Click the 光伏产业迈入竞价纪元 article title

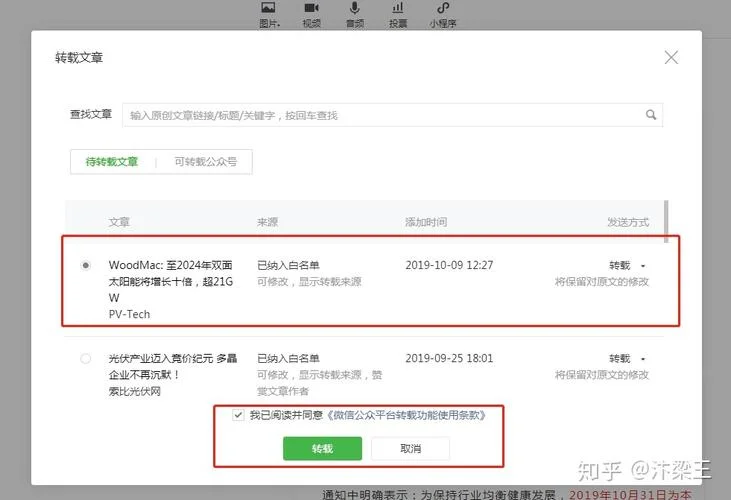pos(172,366)
